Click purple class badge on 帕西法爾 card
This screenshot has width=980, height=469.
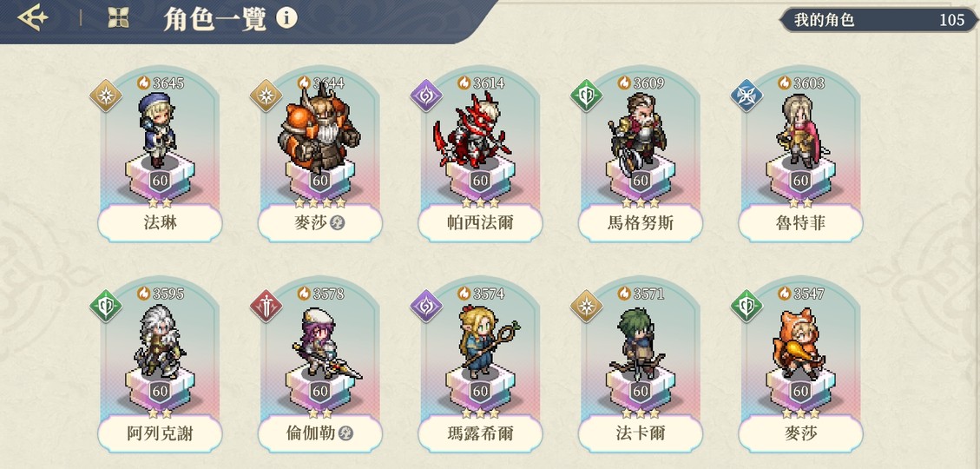coord(426,96)
